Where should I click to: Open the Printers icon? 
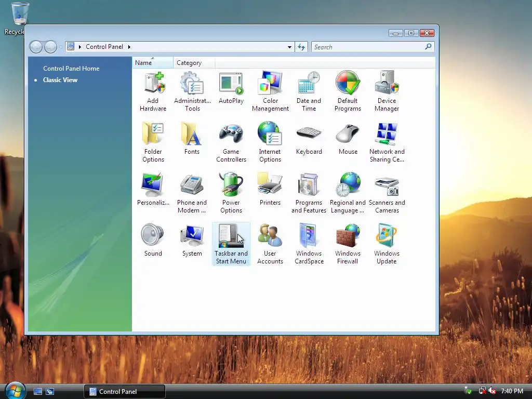270,190
